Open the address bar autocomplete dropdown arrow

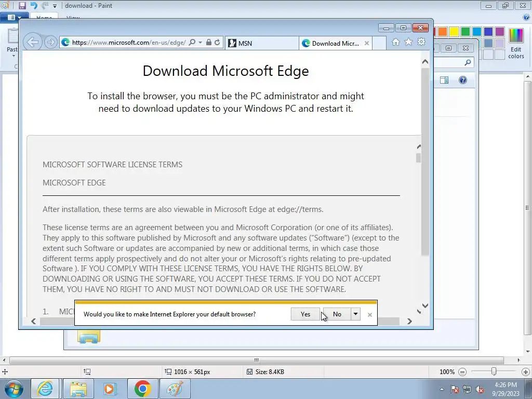click(200, 43)
